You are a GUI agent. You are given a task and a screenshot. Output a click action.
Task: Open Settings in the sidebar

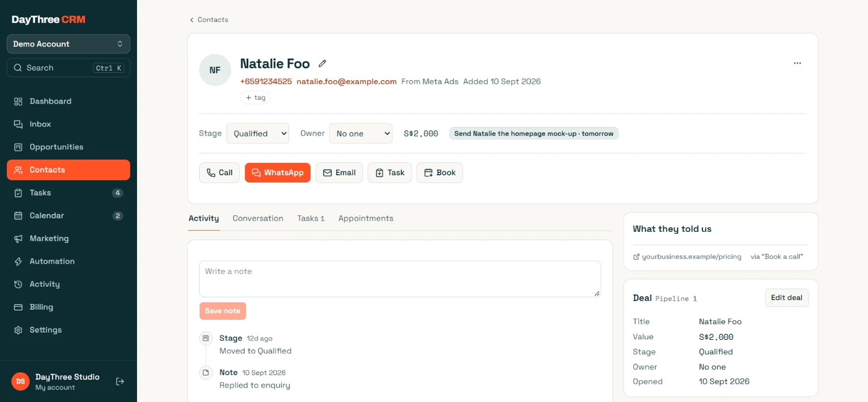(68, 330)
